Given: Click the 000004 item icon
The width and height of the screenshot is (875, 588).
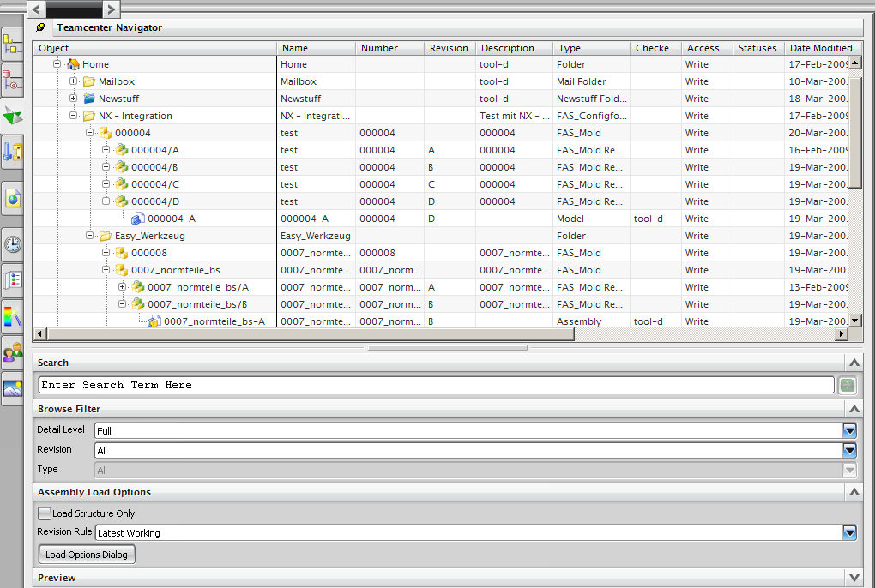Looking at the screenshot, I should [x=106, y=133].
